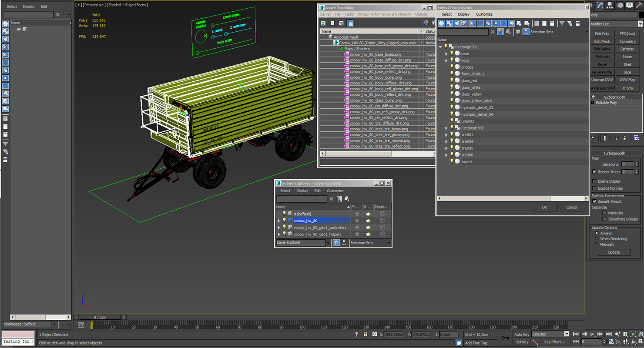
Task: Open Selected key filter dropdown
Action: [567, 334]
